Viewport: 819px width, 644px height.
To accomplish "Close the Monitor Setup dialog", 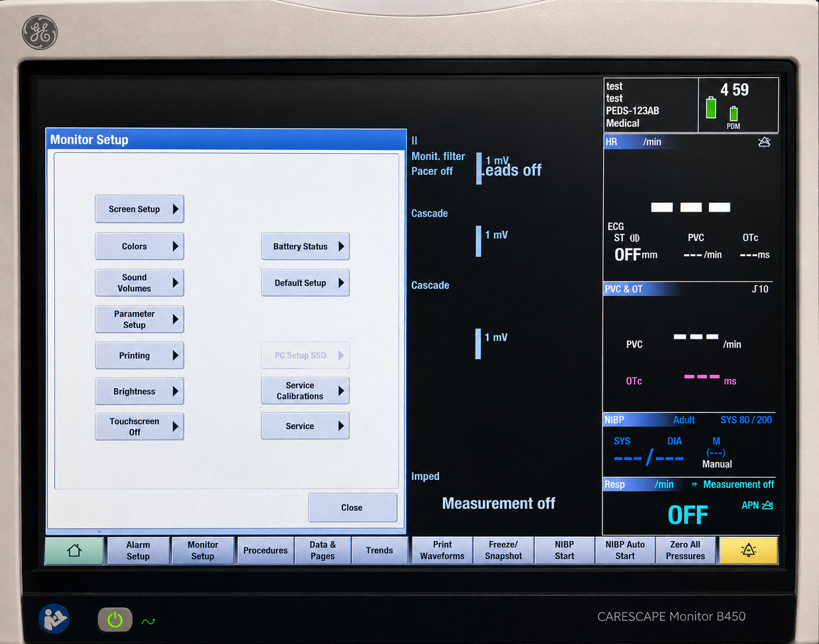I will [353, 507].
